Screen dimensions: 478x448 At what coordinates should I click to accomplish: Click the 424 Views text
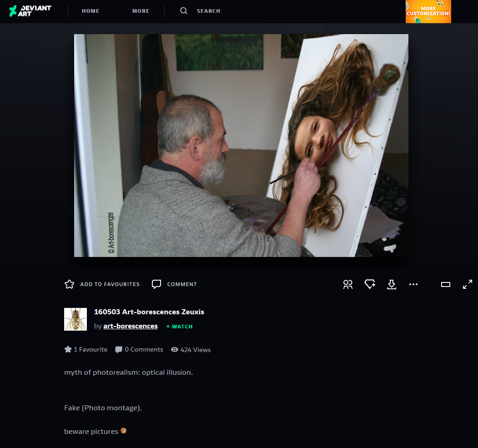pyautogui.click(x=196, y=350)
